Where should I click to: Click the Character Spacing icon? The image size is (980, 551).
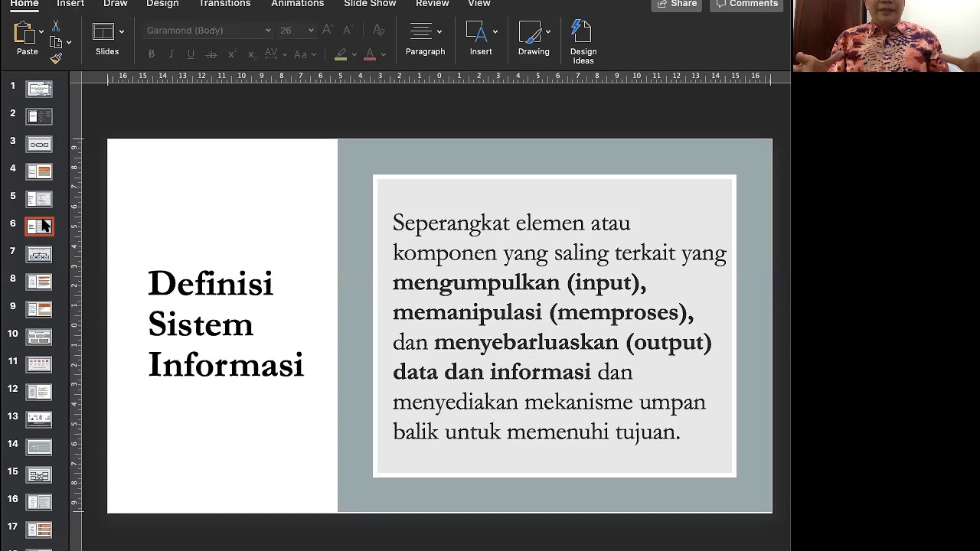pyautogui.click(x=271, y=54)
